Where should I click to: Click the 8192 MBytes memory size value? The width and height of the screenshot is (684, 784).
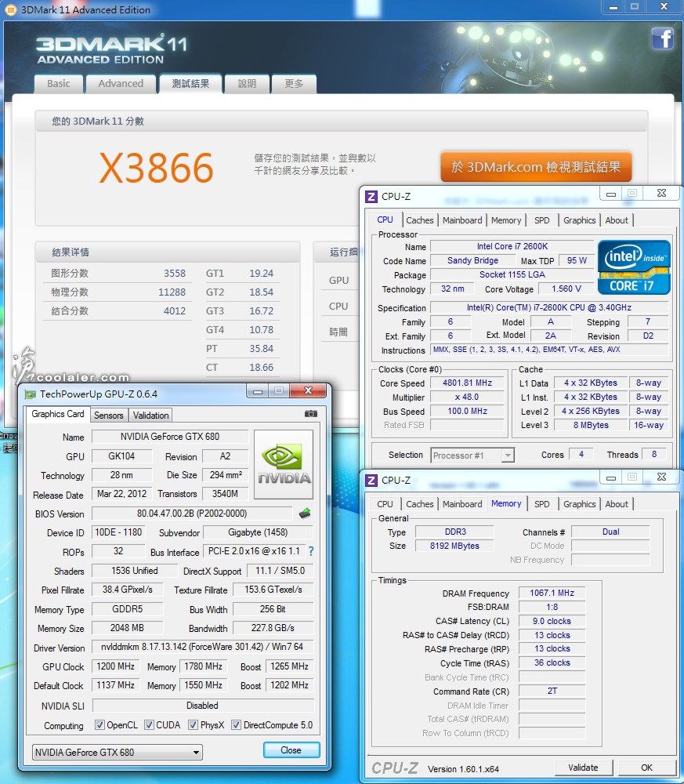(454, 546)
